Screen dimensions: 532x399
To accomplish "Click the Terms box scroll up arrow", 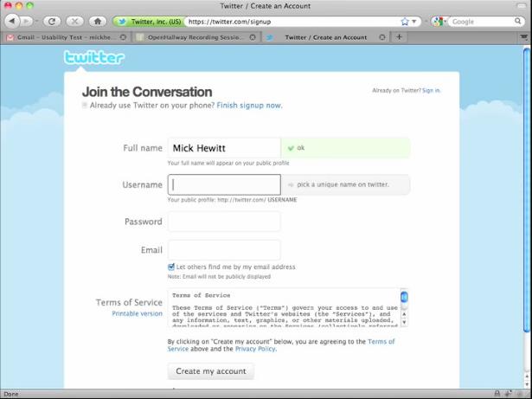I will click(x=404, y=314).
